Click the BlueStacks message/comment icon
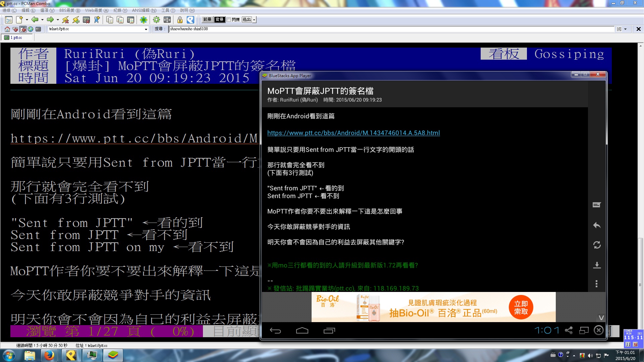This screenshot has width=644, height=362. pos(597,205)
